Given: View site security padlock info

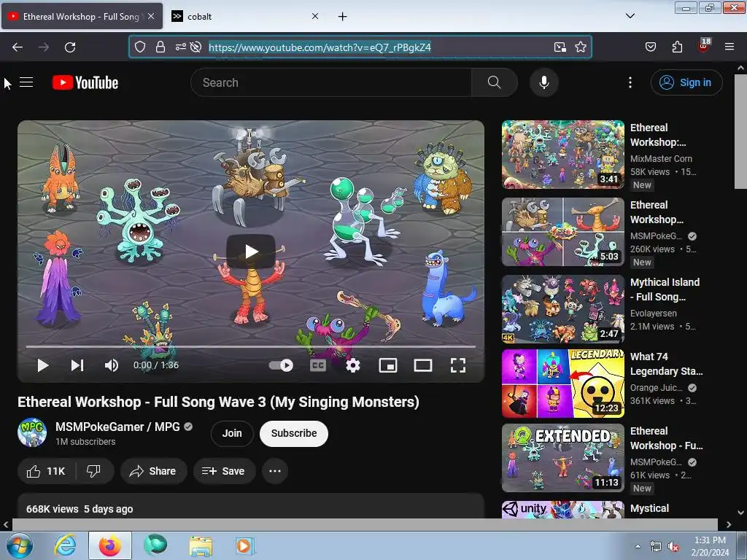Looking at the screenshot, I should coord(160,47).
